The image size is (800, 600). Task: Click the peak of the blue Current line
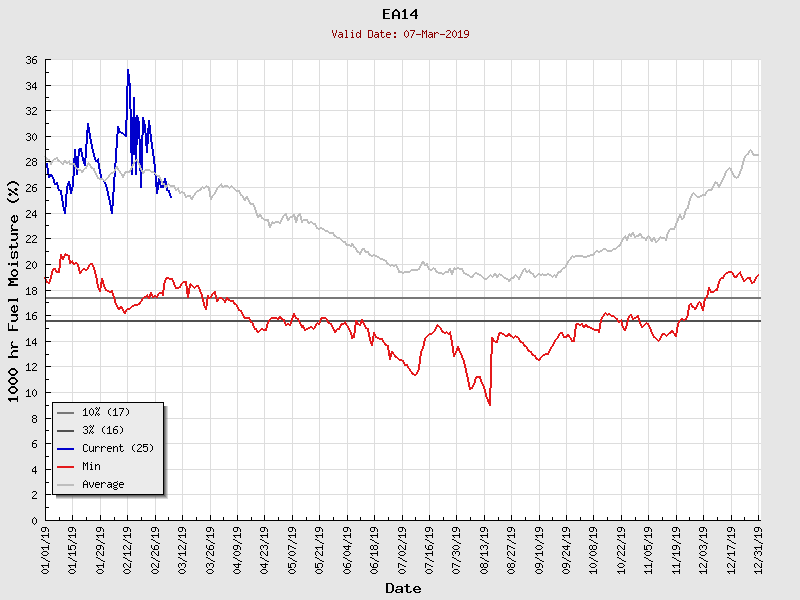point(128,70)
